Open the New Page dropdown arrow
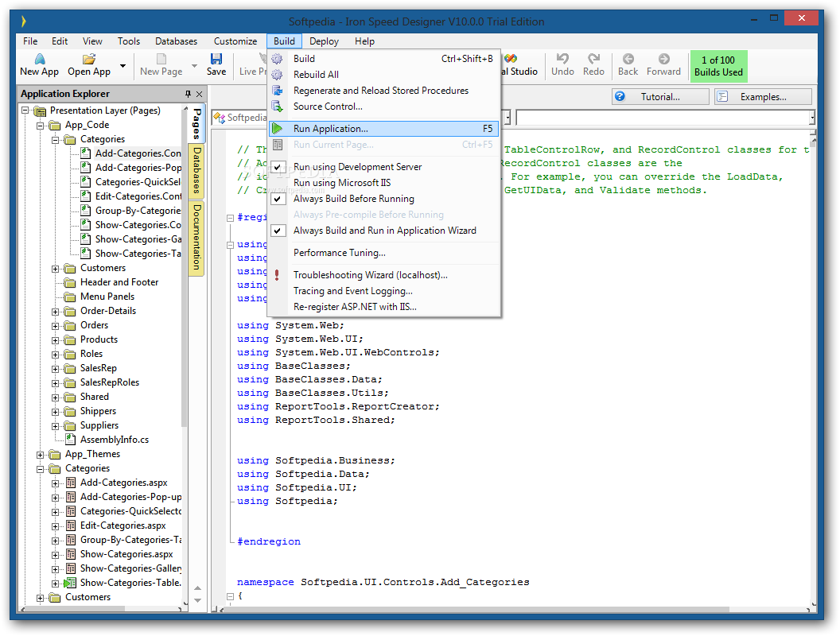840x636 pixels. (x=194, y=65)
